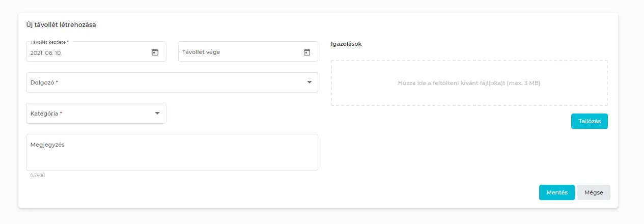This screenshot has width=644, height=224.
Task: Click the Távollét vége placeholder text
Action: click(x=201, y=52)
